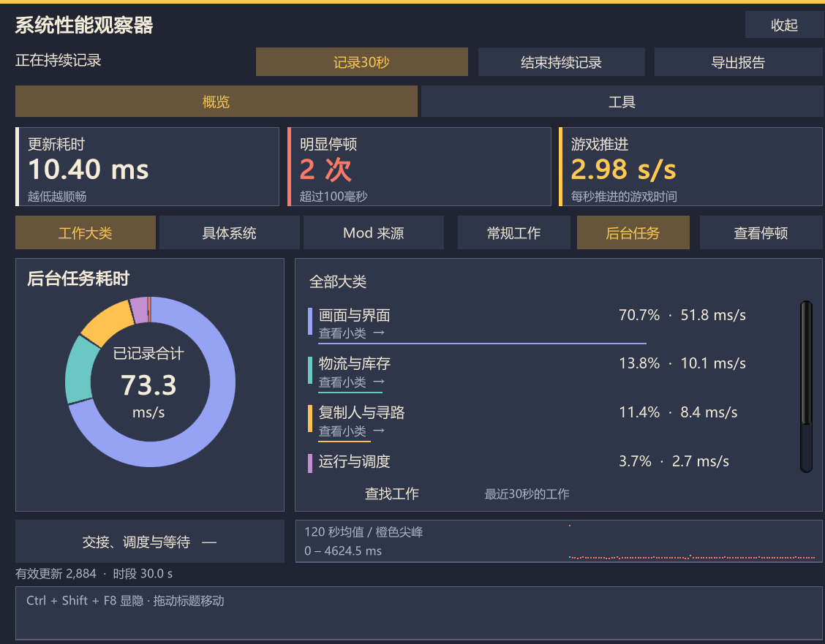Screen dimensions: 825x644
Task: Click the 全部大类 heading
Action: click(338, 281)
